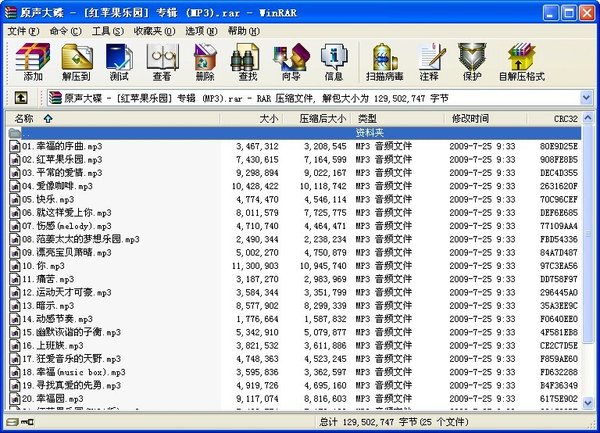Viewport: 600px width, 433px height.
Task: Sort by 压缩后大小 column header
Action: pos(317,119)
